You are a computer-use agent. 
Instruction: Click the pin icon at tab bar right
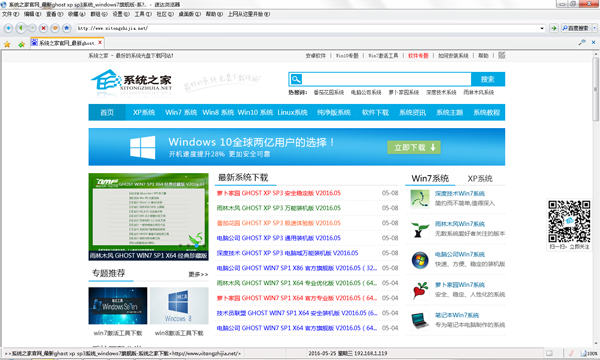click(x=582, y=42)
